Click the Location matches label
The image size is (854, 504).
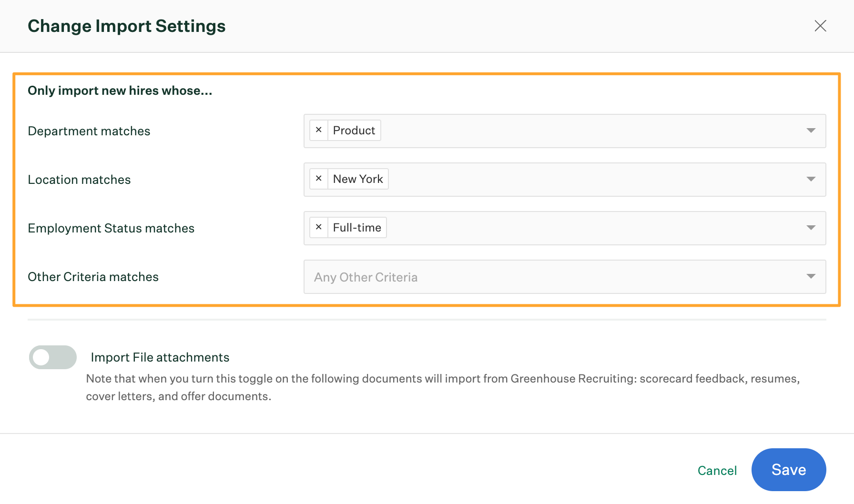click(x=79, y=180)
